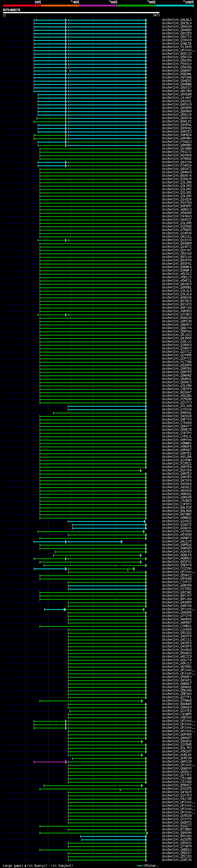Select the UniRef100_A5YKH9 label
Image resolution: width=197 pixels, height=868 pixels.
[x=177, y=535]
